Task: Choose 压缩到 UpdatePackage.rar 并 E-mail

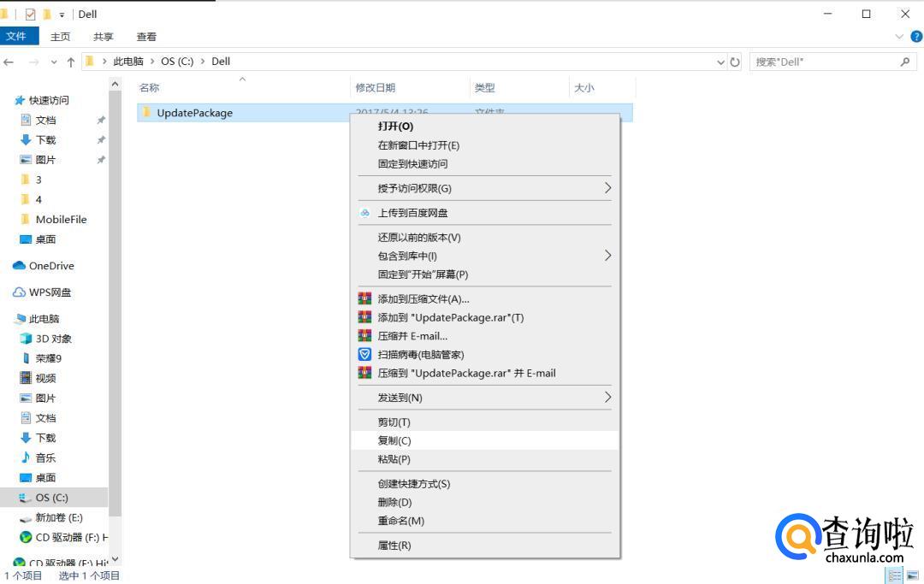Action: pos(485,374)
